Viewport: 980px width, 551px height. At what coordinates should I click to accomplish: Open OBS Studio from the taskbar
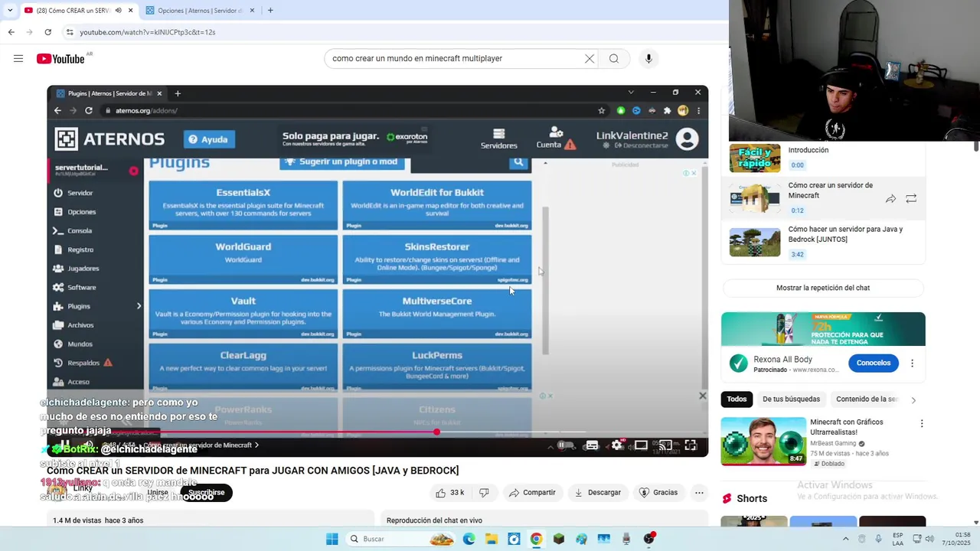pos(649,539)
